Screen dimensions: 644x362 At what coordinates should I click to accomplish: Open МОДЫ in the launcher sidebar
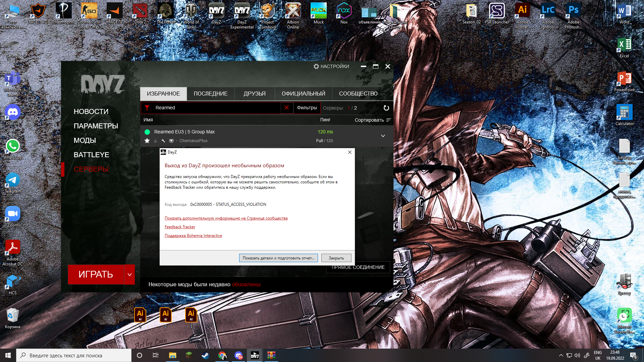(85, 140)
